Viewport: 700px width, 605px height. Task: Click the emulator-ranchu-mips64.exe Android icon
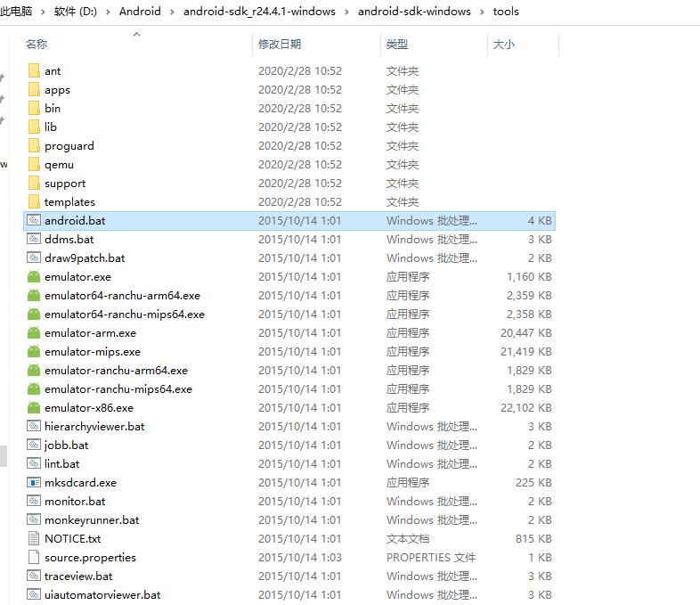click(x=34, y=389)
